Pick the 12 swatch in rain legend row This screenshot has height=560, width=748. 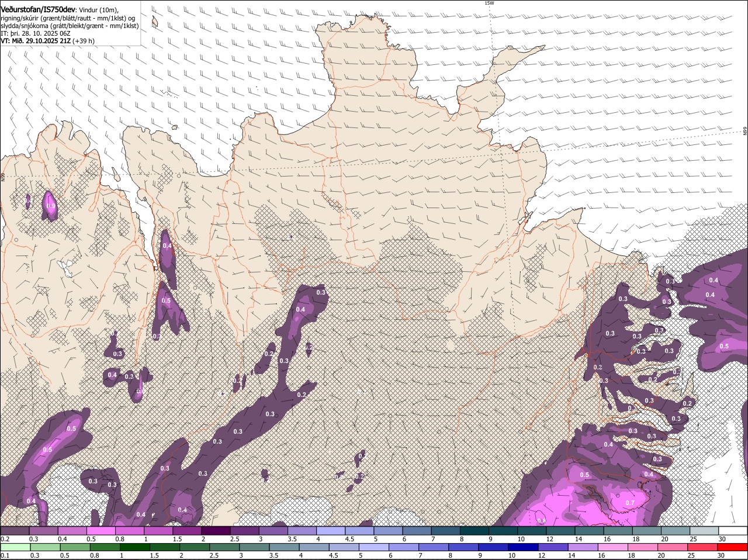click(x=553, y=547)
